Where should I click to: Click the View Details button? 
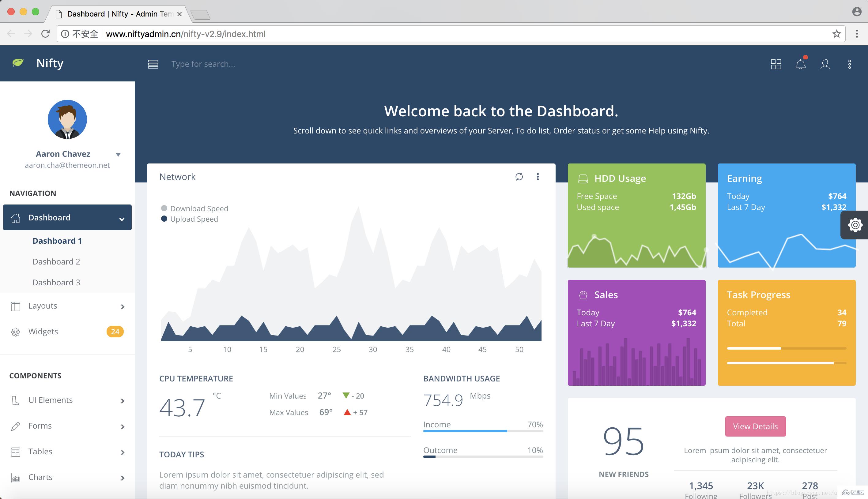755,426
